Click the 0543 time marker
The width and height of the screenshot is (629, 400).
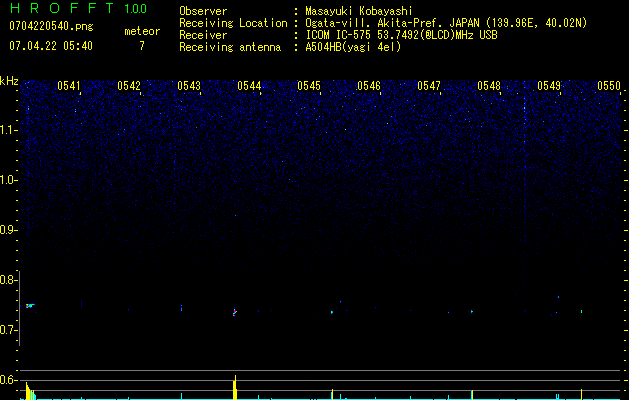point(189,86)
